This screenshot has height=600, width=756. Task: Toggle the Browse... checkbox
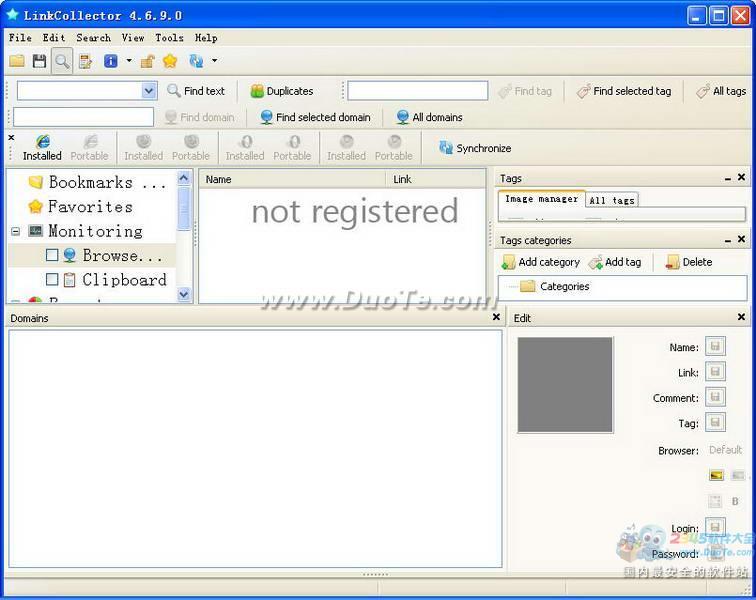point(52,255)
